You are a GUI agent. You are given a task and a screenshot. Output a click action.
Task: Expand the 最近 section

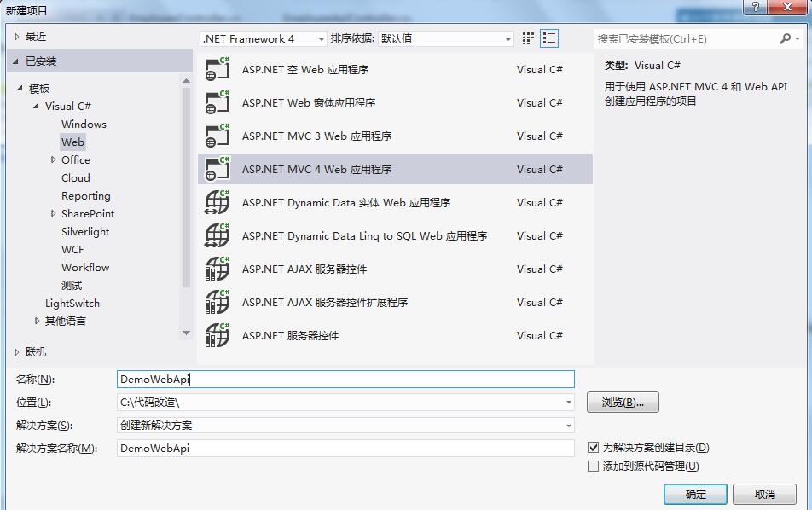pos(16,36)
